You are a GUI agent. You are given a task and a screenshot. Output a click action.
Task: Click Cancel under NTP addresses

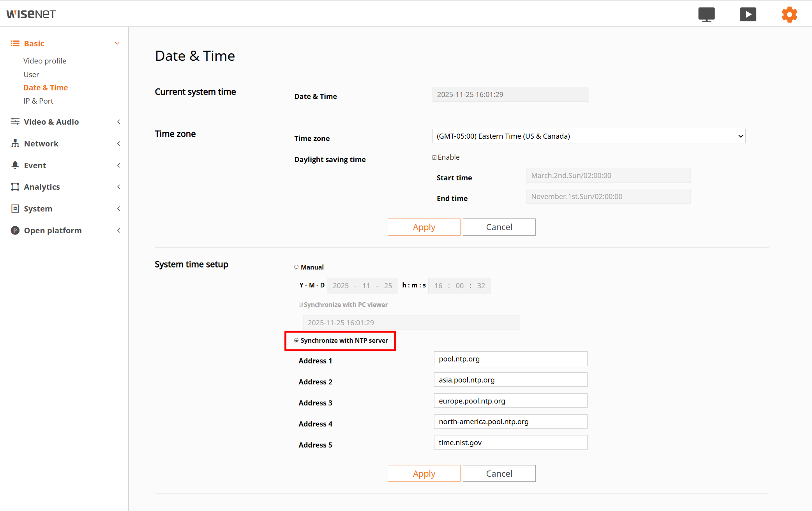(499, 474)
